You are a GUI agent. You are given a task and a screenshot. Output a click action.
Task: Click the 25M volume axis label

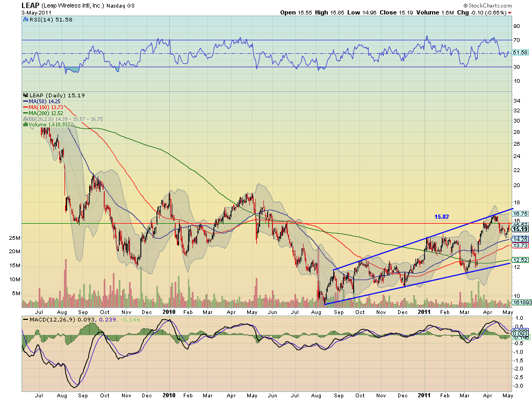15,238
